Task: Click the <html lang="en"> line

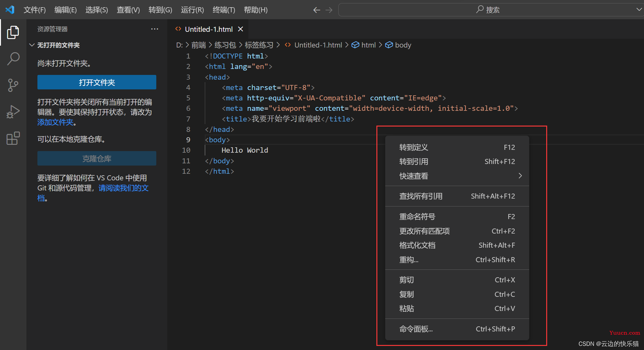Action: (238, 66)
